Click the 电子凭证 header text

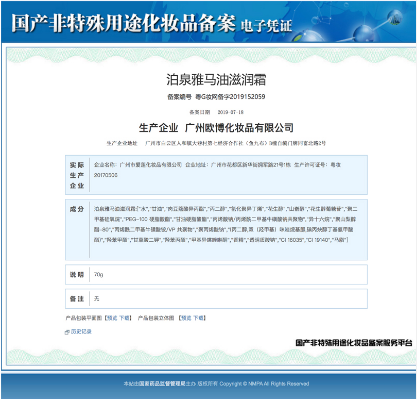(x=266, y=26)
